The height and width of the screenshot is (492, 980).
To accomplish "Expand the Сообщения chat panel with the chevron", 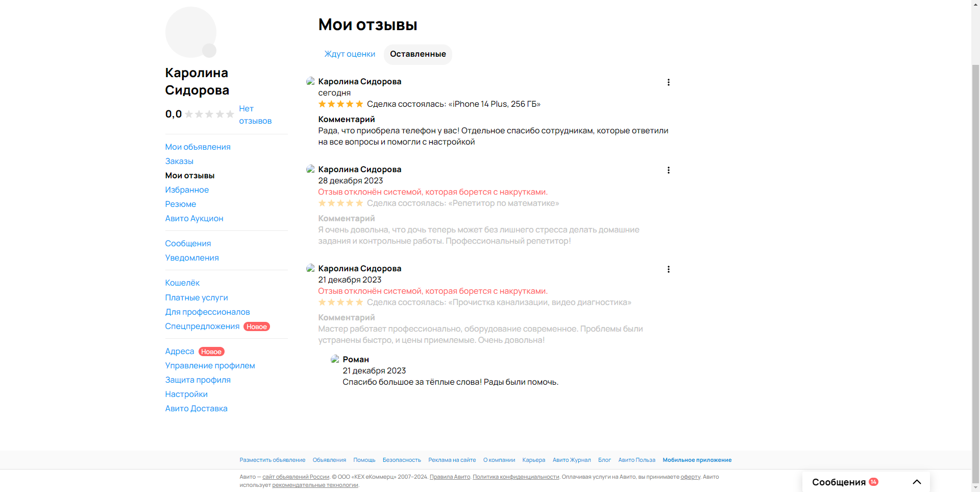I will click(x=917, y=482).
